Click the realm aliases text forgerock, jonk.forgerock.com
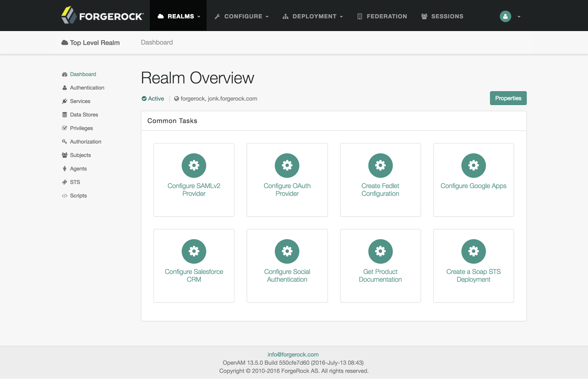 coord(219,99)
